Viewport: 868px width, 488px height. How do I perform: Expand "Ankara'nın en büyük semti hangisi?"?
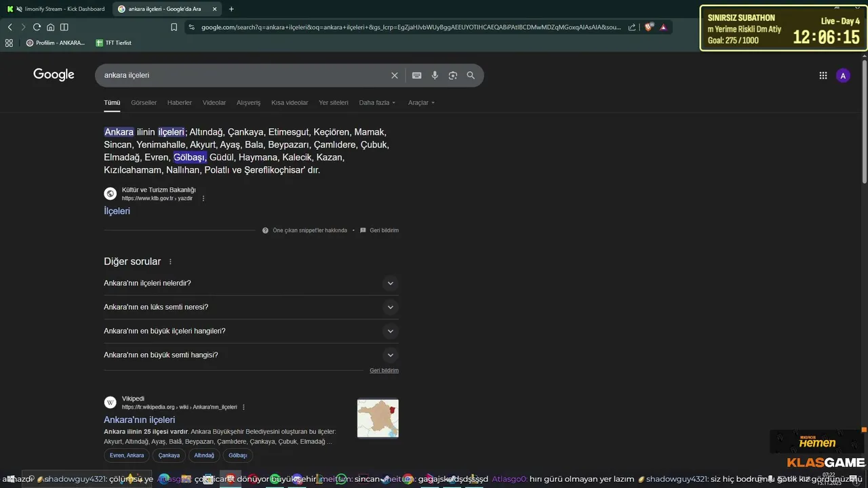(x=251, y=355)
